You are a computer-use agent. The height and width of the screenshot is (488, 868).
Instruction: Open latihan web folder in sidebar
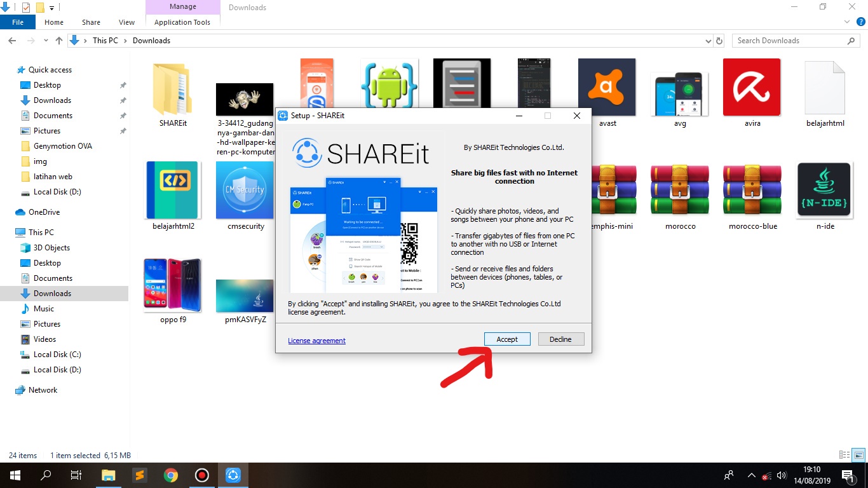point(53,177)
